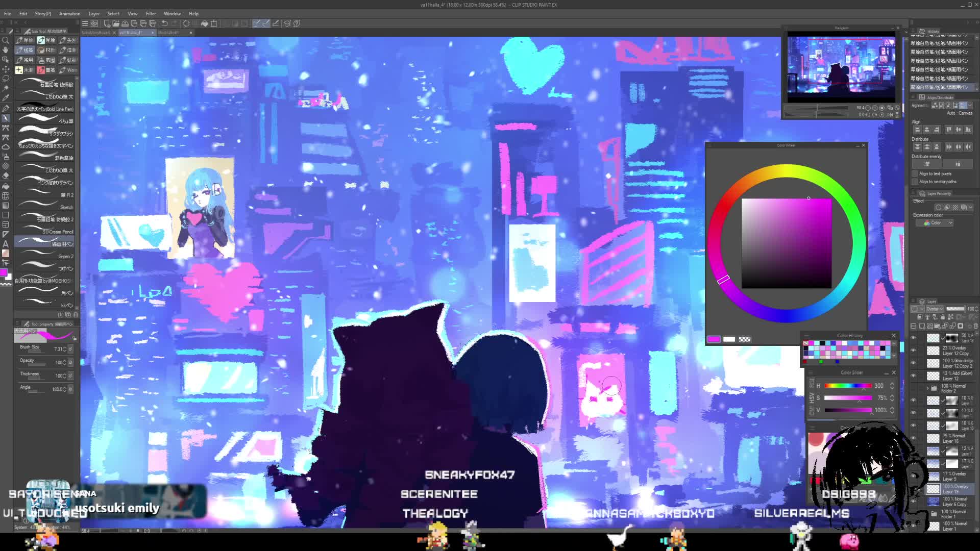Click the Opacity stepper in Tool property
Screen dimensions: 980x551
point(64,362)
